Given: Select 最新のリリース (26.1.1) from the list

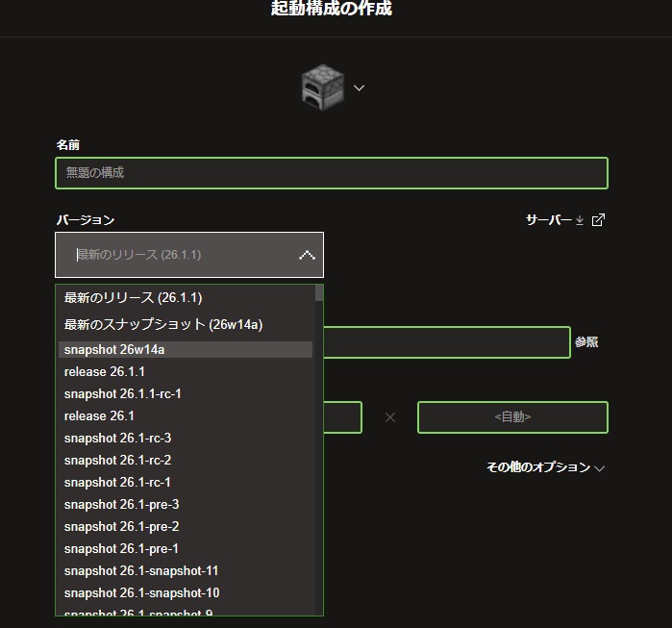Looking at the screenshot, I should click(133, 298).
